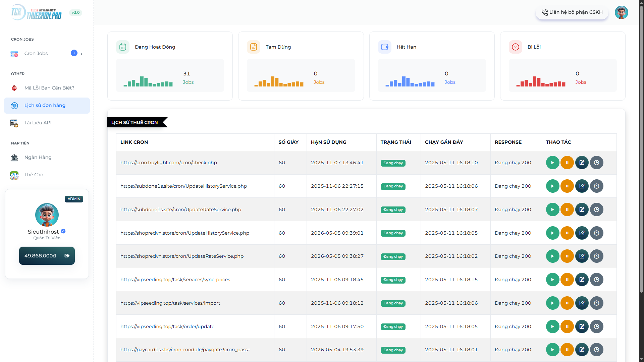
Task: Open the Ngân Hàng payment section
Action: 38,157
